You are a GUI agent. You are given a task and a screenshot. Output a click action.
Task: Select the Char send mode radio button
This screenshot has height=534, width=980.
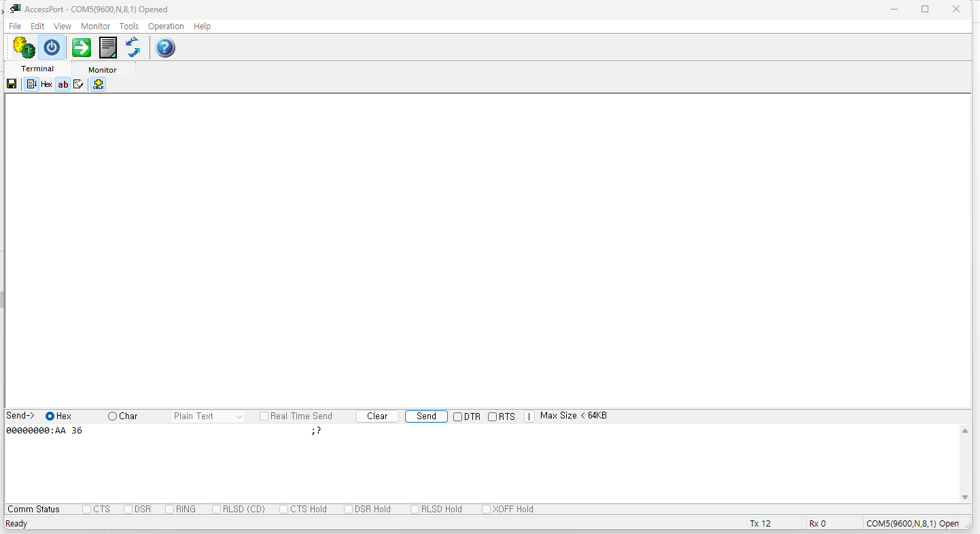tap(113, 416)
